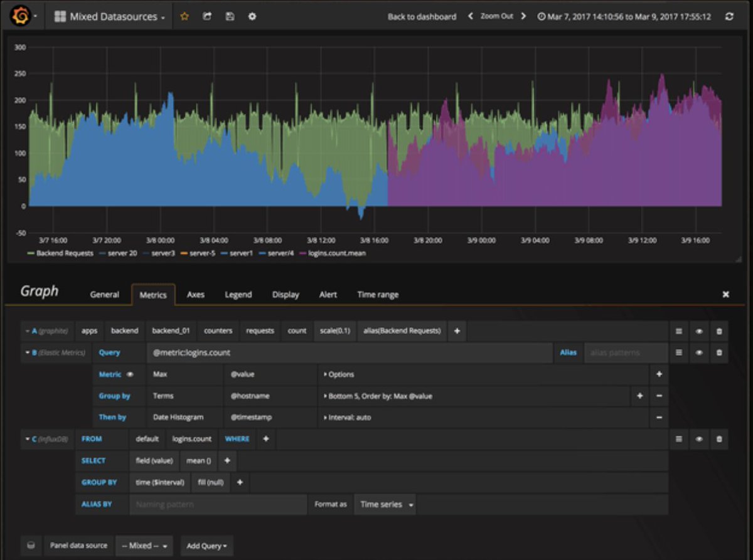The width and height of the screenshot is (753, 560).
Task: Collapse query B Elastic Metrics row
Action: 27,352
